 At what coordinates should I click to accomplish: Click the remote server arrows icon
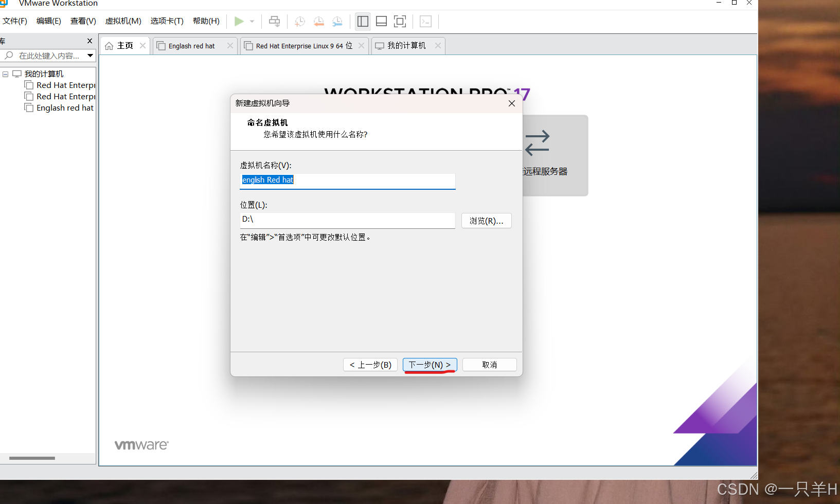(x=538, y=142)
